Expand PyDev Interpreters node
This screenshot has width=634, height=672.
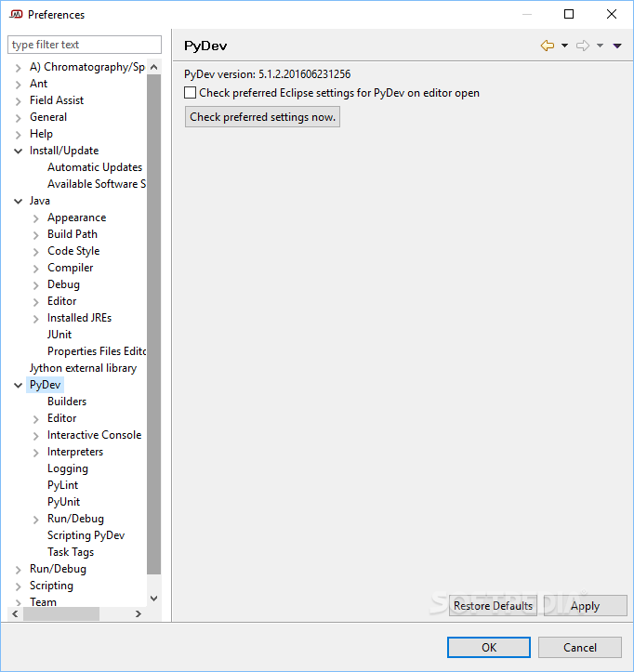36,453
